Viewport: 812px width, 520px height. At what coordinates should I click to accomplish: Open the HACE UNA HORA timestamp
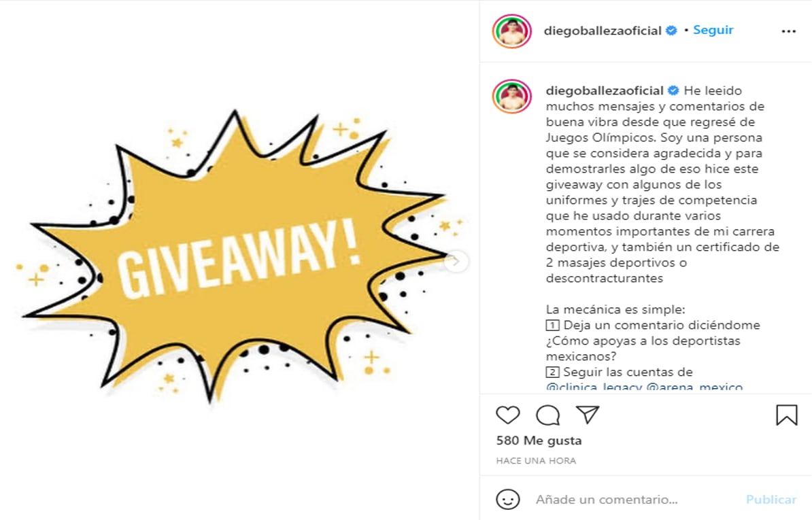[x=535, y=460]
